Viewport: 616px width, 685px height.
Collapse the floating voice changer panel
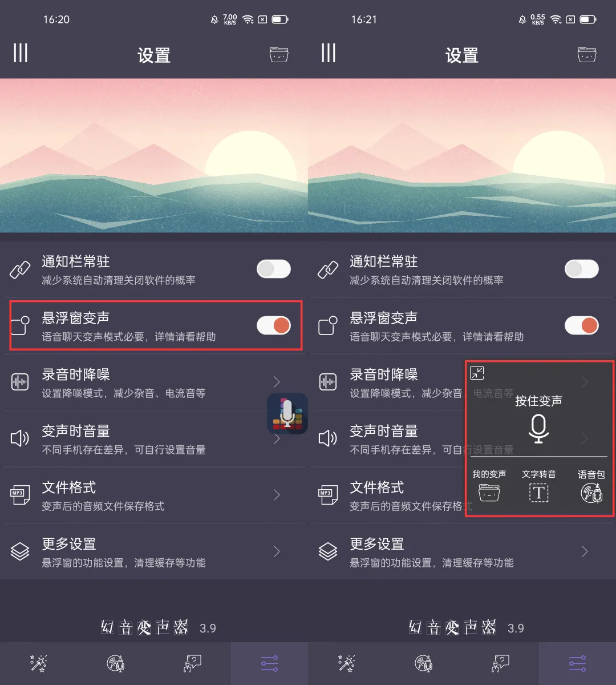click(x=477, y=373)
